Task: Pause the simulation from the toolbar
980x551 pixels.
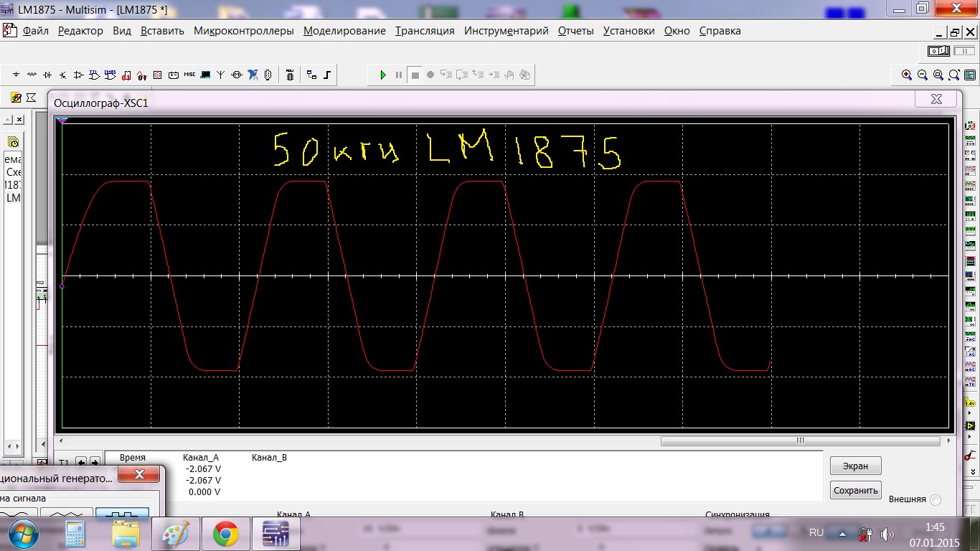Action: click(x=399, y=75)
